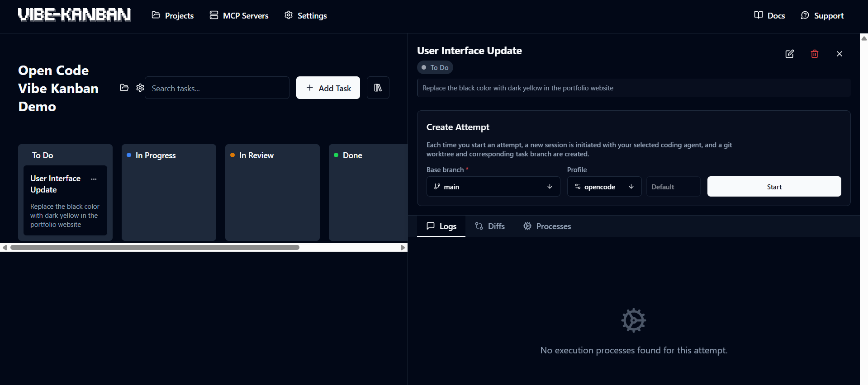
Task: Open MCP Servers page
Action: (x=239, y=15)
